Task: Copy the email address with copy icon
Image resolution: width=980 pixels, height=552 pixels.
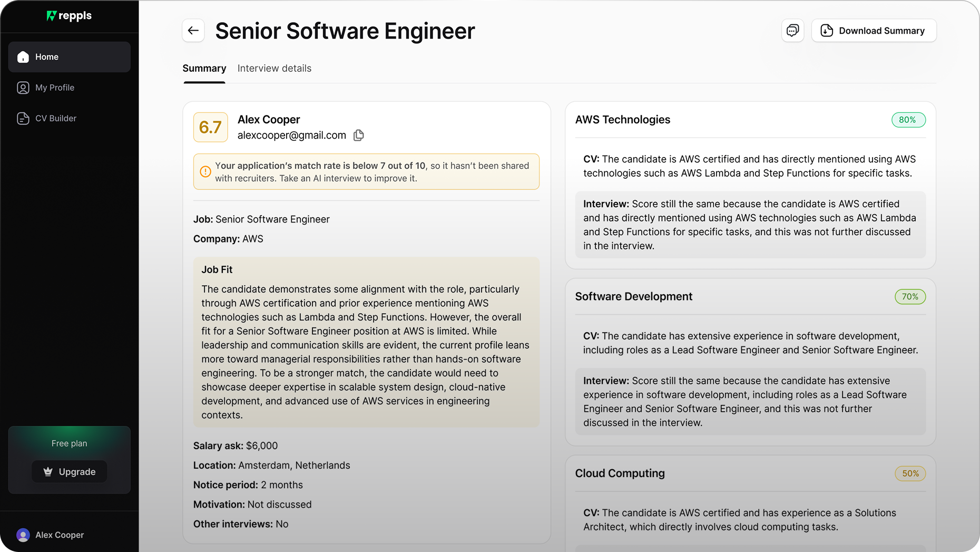Action: tap(359, 135)
